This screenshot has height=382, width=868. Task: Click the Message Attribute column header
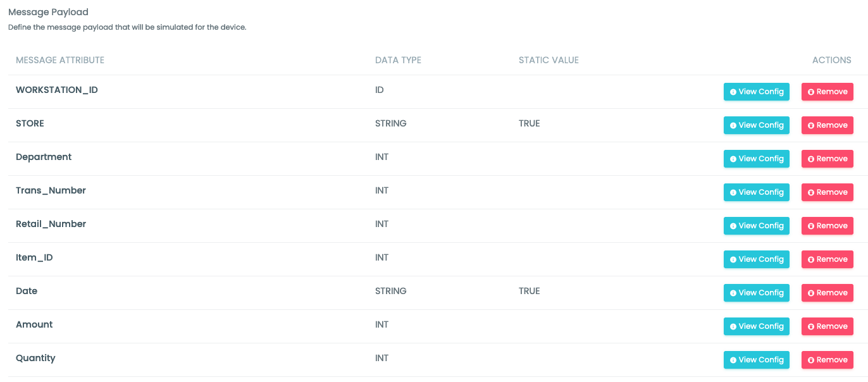60,60
